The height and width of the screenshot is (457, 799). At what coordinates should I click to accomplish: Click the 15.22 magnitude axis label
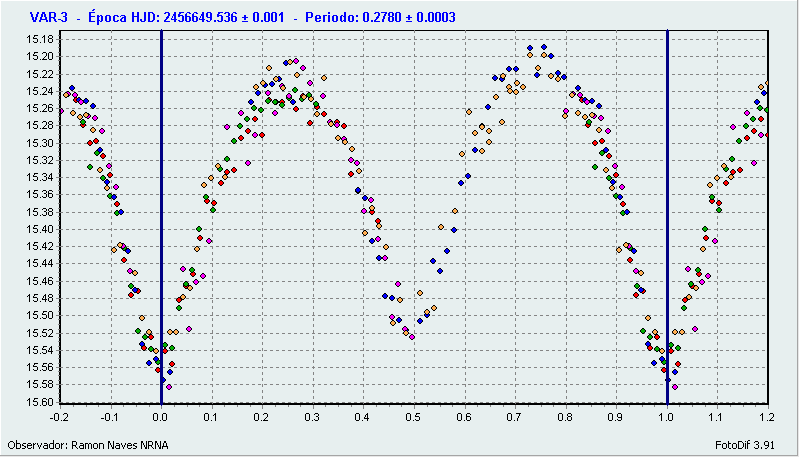coord(40,74)
